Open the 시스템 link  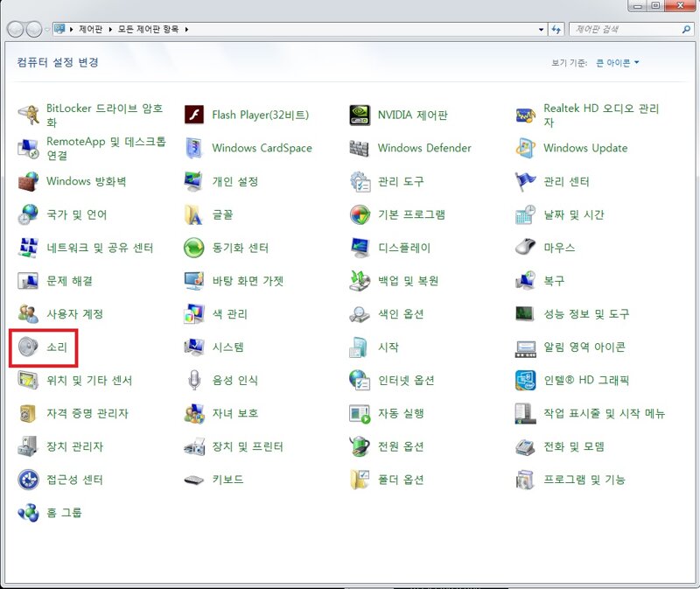[x=228, y=347]
